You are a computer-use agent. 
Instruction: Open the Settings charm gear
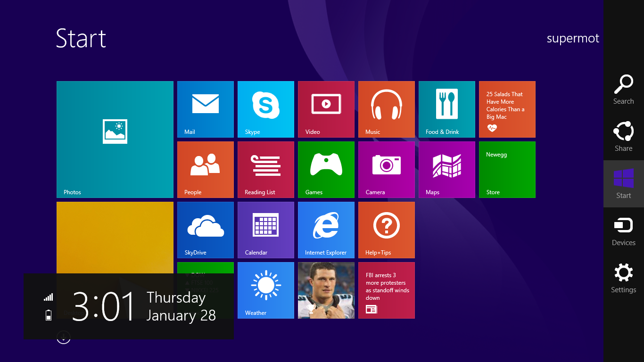pos(623,278)
